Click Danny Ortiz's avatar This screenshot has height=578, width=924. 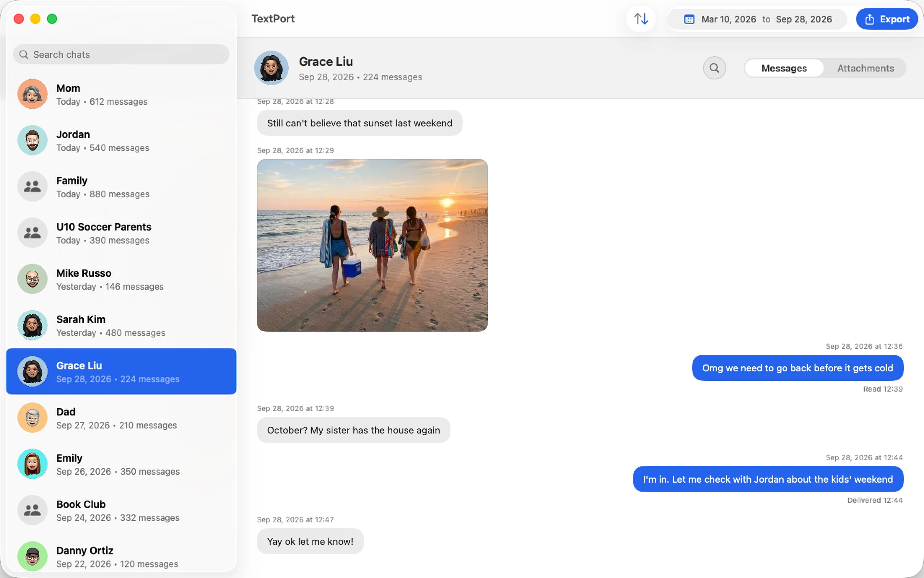click(x=32, y=557)
